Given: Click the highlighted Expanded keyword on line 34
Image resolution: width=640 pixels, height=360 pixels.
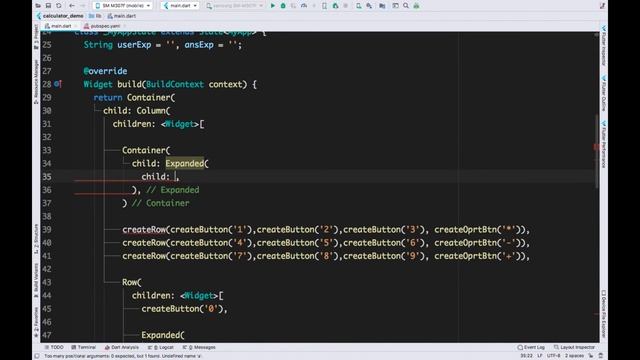Looking at the screenshot, I should pyautogui.click(x=184, y=164).
